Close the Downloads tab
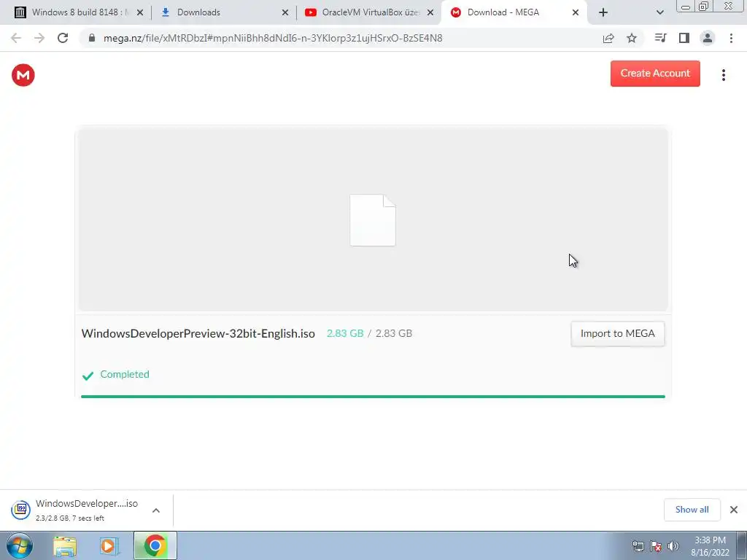The image size is (747, 560). tap(285, 13)
